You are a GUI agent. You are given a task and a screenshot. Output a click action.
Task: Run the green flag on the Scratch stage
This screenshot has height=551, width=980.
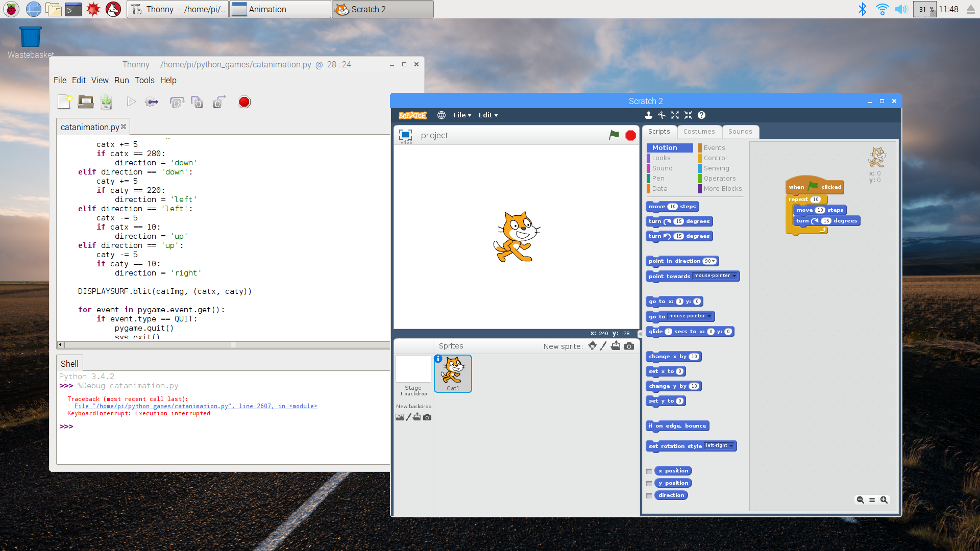(x=614, y=135)
